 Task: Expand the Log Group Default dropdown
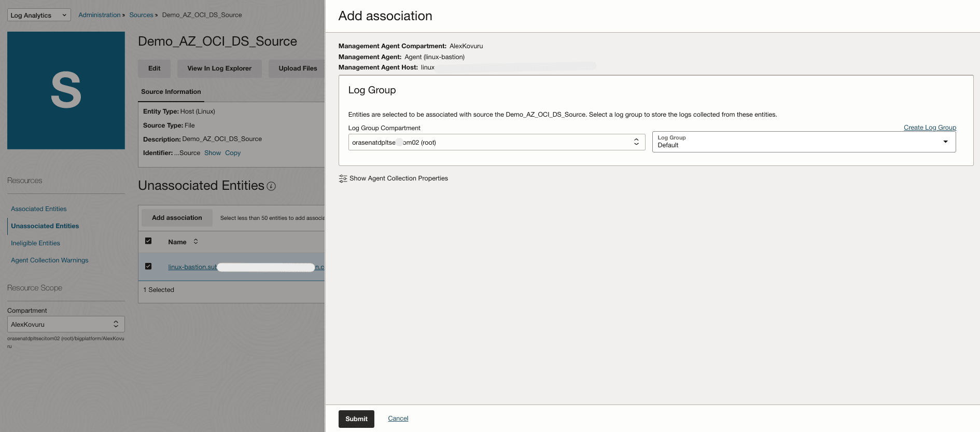point(803,142)
